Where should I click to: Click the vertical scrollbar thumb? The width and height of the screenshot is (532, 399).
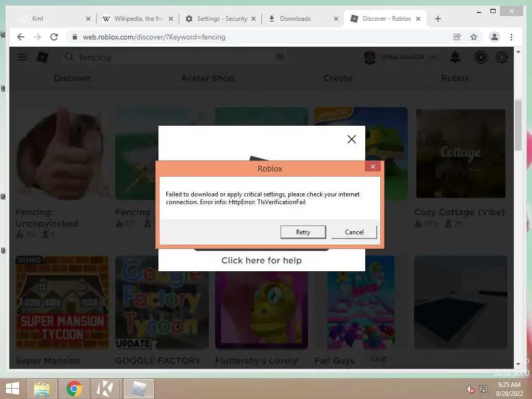point(518,125)
